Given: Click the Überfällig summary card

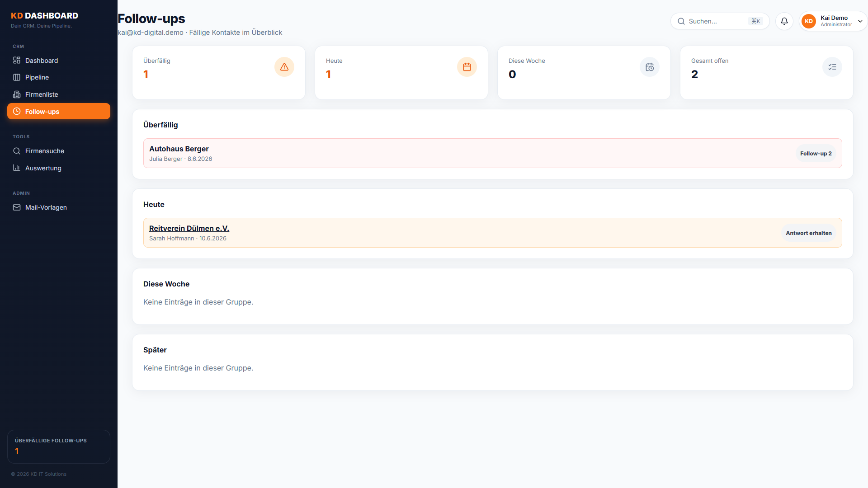Looking at the screenshot, I should point(219,73).
